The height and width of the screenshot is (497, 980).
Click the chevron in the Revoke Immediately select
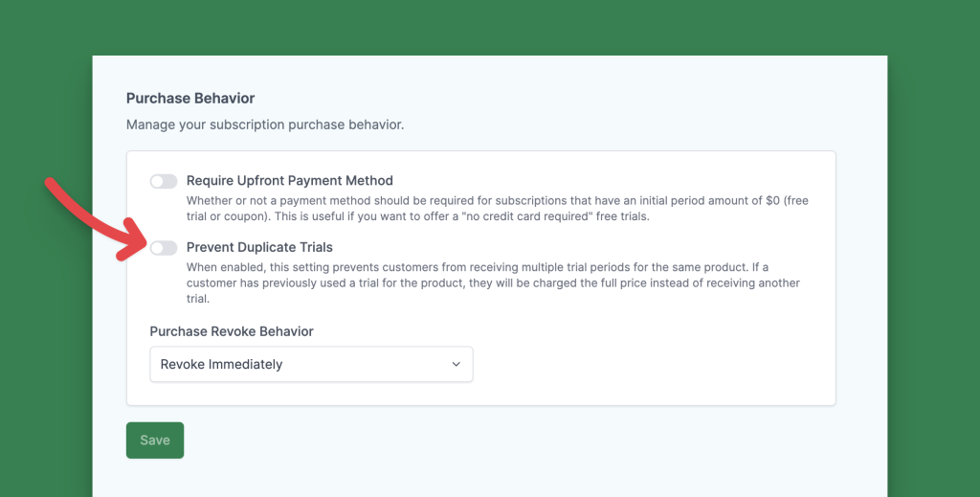456,364
